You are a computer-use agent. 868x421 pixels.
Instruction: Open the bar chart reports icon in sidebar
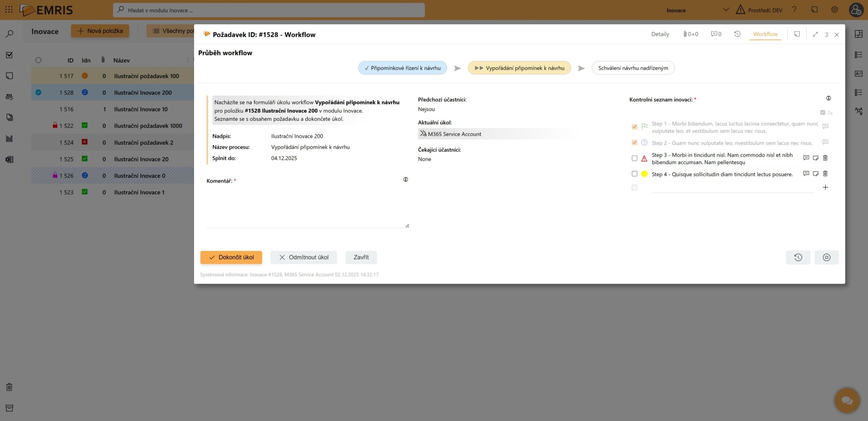point(9,138)
